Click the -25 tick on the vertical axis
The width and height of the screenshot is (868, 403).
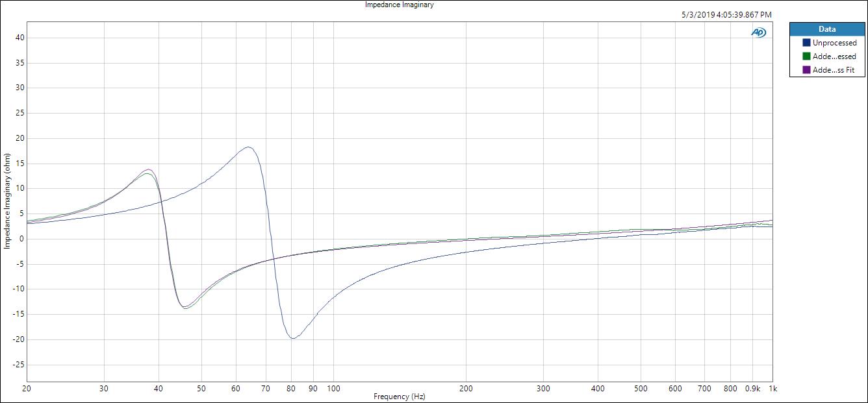point(18,365)
